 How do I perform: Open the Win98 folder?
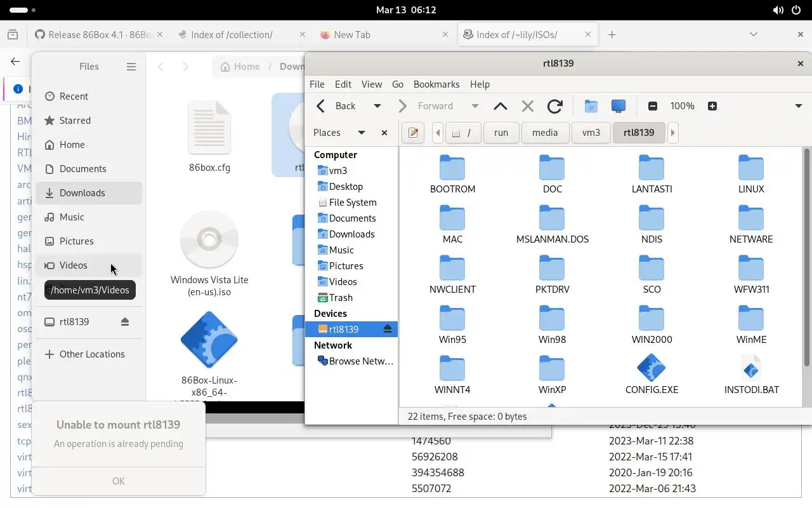[552, 324]
